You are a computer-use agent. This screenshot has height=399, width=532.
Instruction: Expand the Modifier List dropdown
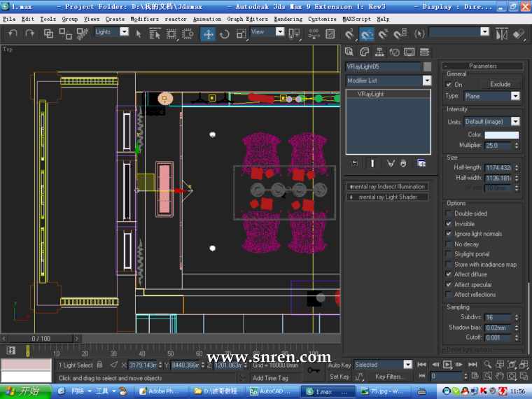click(x=426, y=80)
